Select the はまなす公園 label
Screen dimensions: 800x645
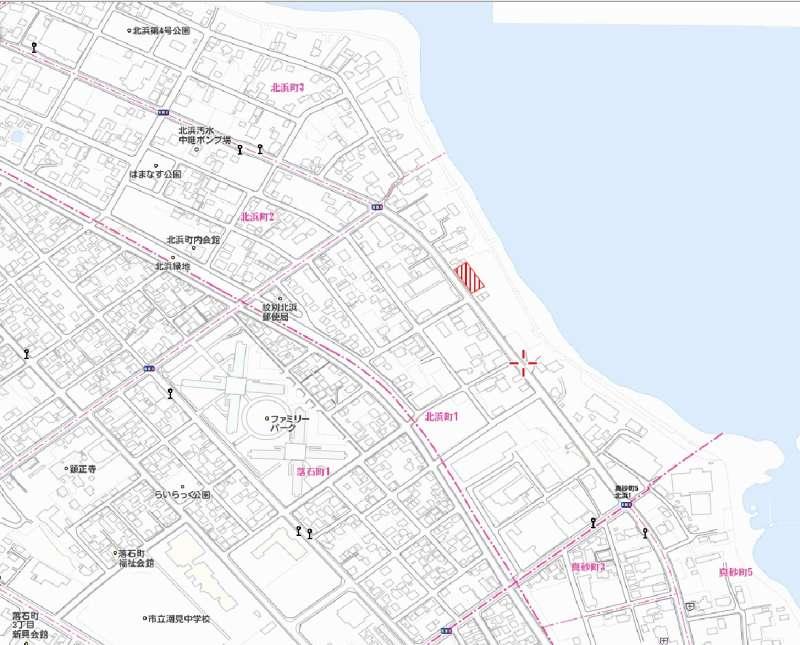(x=156, y=174)
